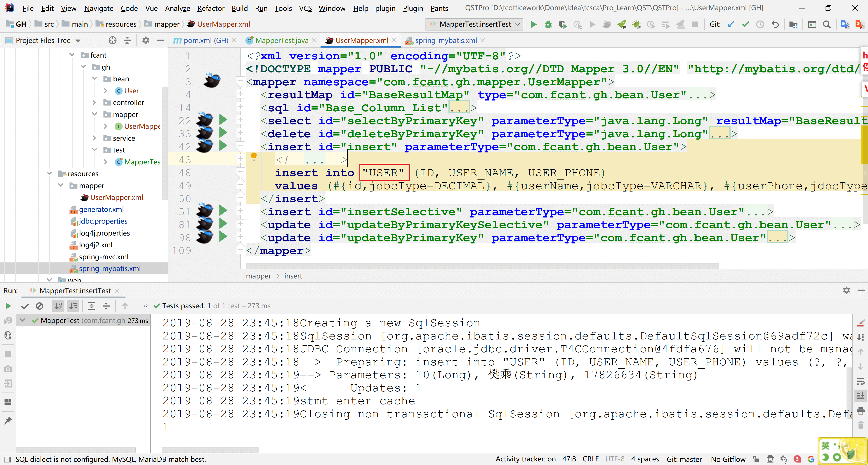Click the insert breadcrumb below editor
868x465 pixels.
tap(293, 276)
